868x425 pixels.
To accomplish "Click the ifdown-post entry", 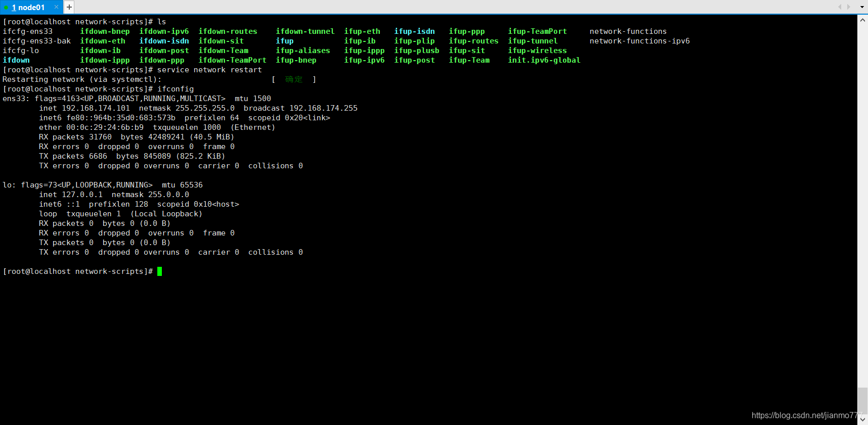I will (x=164, y=51).
